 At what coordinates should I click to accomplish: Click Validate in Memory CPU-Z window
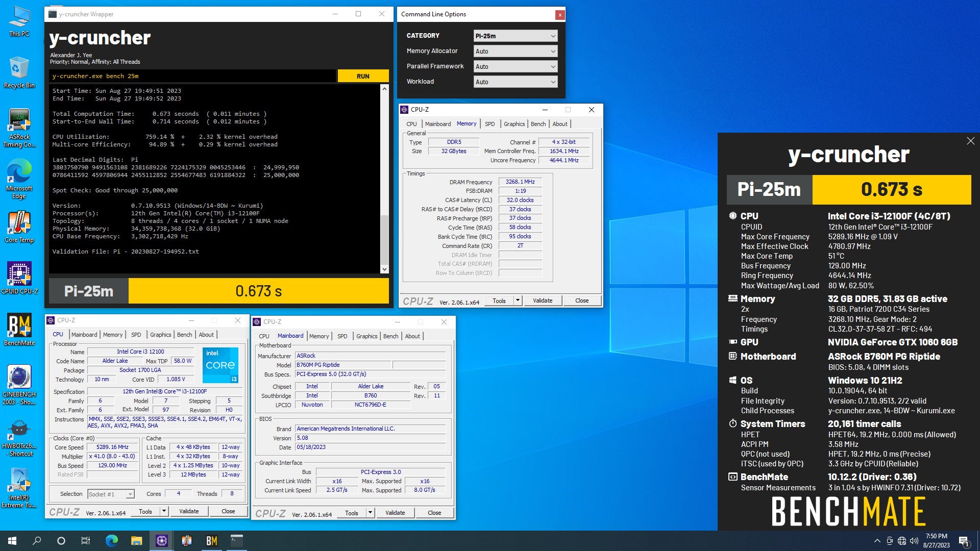[x=543, y=300]
